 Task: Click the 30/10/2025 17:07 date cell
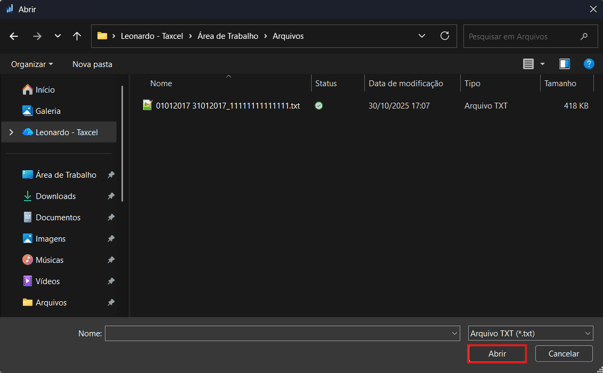coord(399,106)
